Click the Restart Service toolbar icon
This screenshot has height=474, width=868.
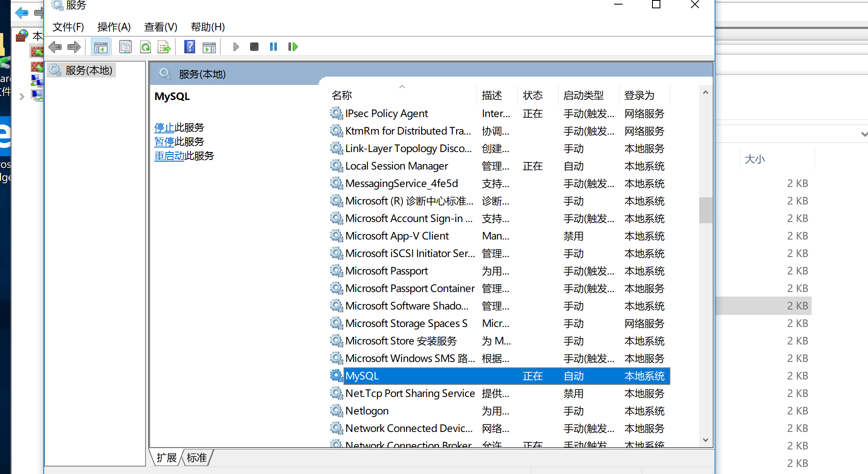tap(293, 47)
